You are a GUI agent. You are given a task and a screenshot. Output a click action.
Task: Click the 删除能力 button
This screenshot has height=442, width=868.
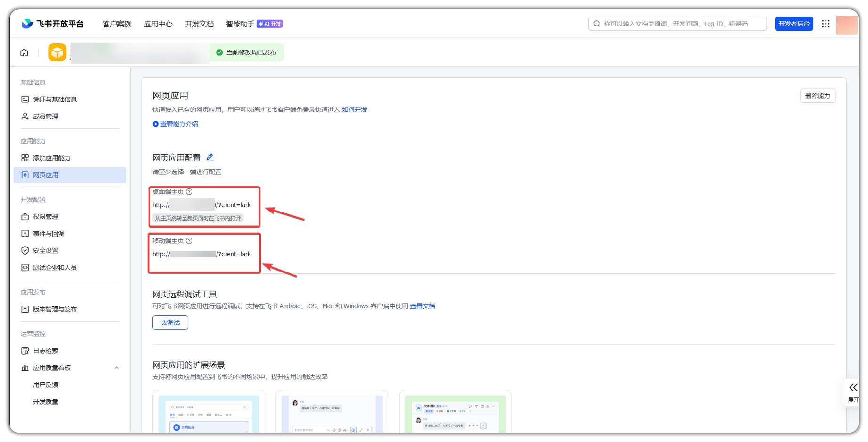(817, 96)
